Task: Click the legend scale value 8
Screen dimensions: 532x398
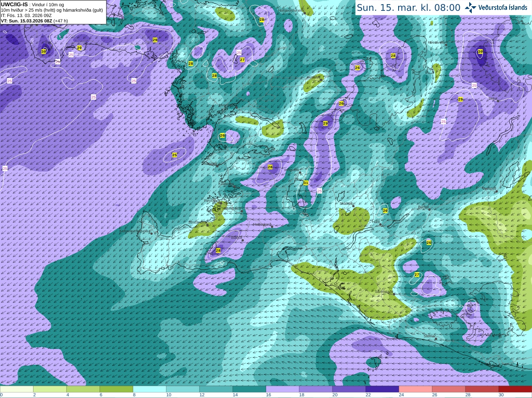Action: click(134, 395)
